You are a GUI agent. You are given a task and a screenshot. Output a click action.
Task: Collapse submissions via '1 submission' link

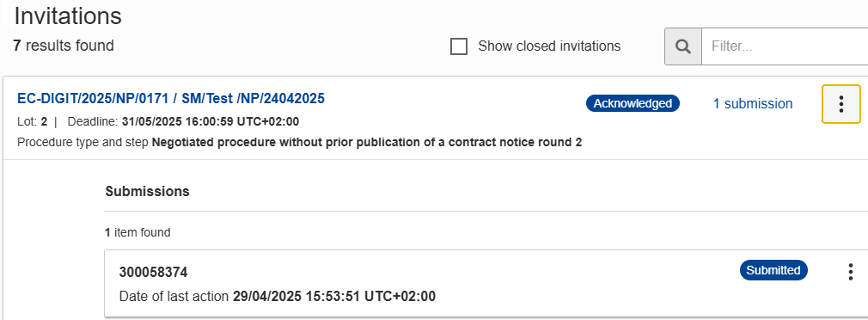coord(752,103)
